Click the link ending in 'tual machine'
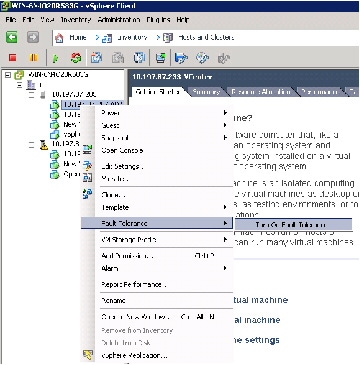Viewport: 360px width, 365px height. [261, 300]
